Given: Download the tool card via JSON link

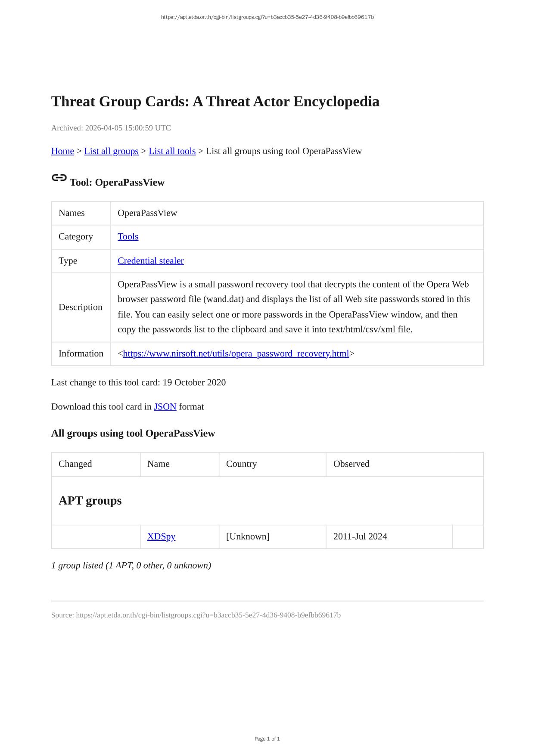Looking at the screenshot, I should pos(165,407).
